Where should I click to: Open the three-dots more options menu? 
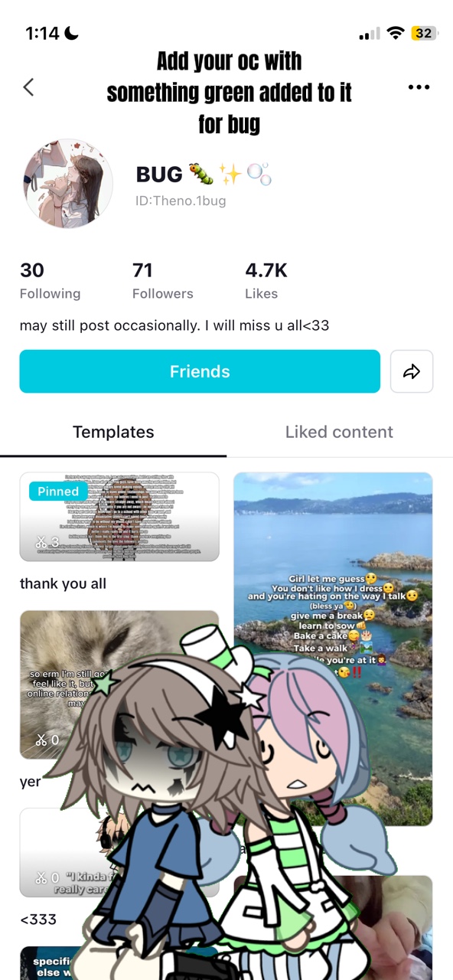(419, 87)
